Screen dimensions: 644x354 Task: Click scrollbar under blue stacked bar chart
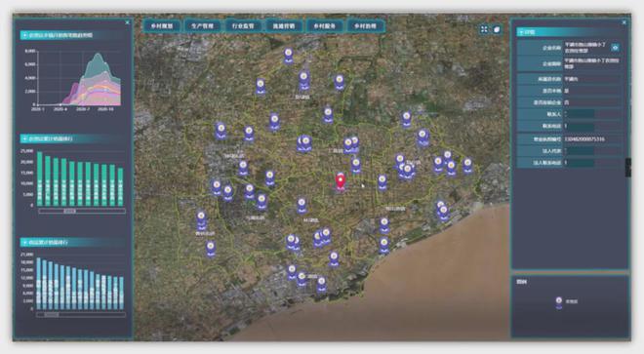81,315
